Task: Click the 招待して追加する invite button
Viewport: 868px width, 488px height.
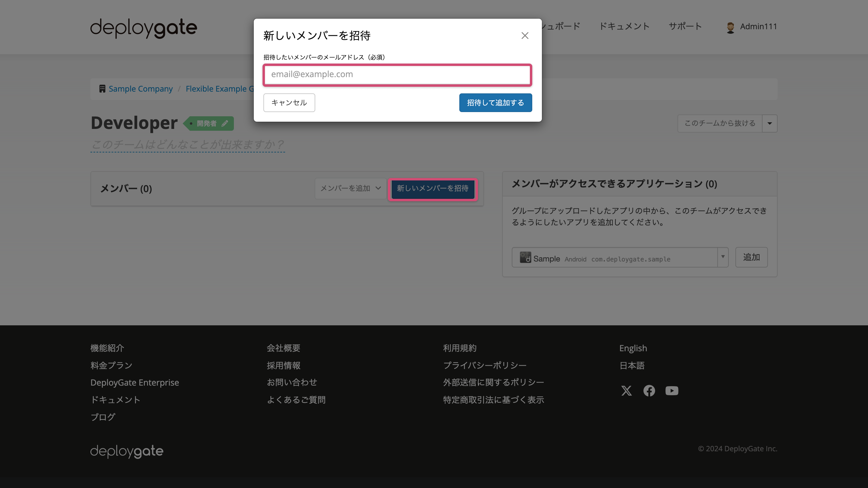Action: (x=495, y=102)
